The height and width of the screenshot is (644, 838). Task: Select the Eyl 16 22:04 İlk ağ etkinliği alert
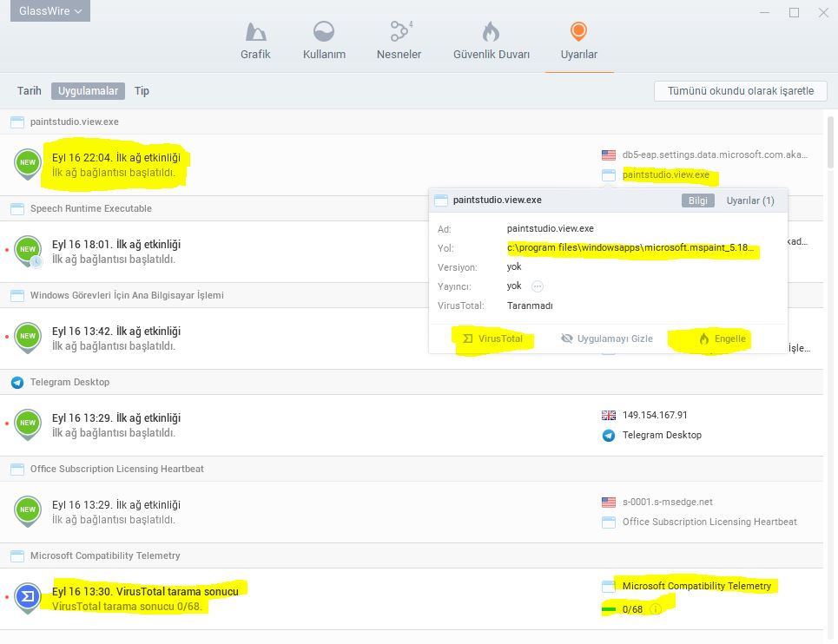tap(411, 164)
